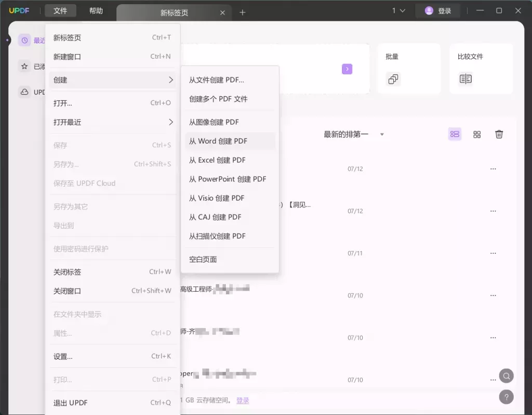The height and width of the screenshot is (415, 532).
Task: Open the round search button
Action: [x=506, y=376]
